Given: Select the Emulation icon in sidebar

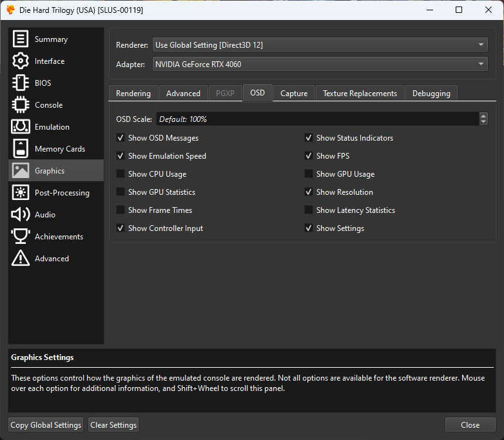Looking at the screenshot, I should 21,127.
